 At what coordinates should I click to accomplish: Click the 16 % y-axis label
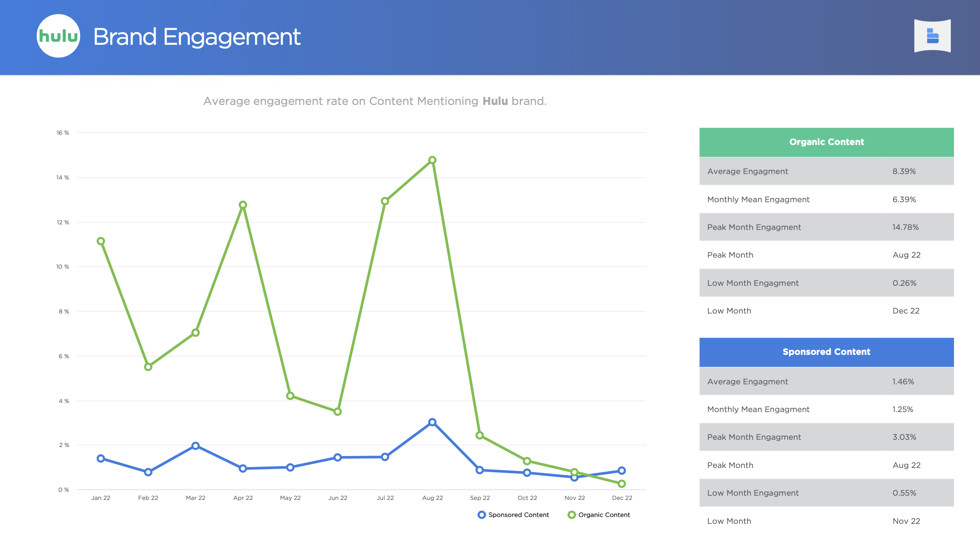(63, 133)
